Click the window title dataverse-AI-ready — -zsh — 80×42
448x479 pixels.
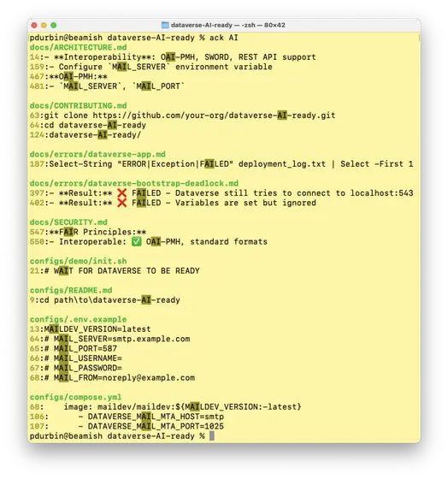tap(227, 25)
